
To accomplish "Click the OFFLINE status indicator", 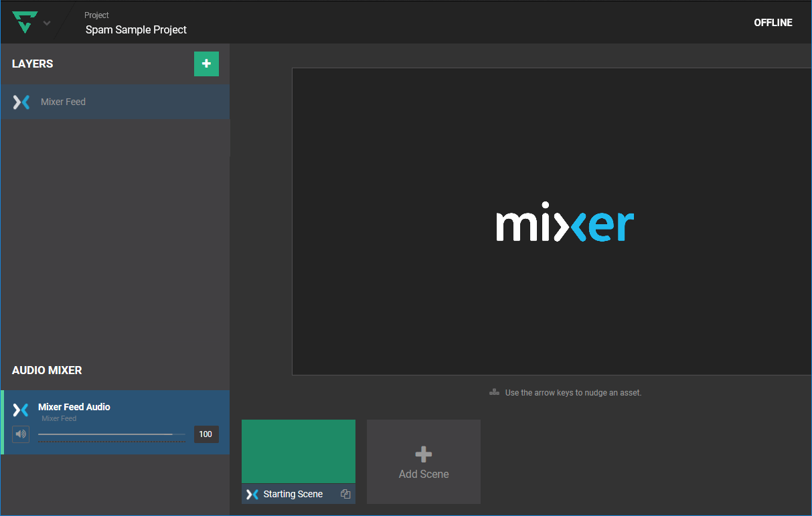I will click(x=773, y=22).
